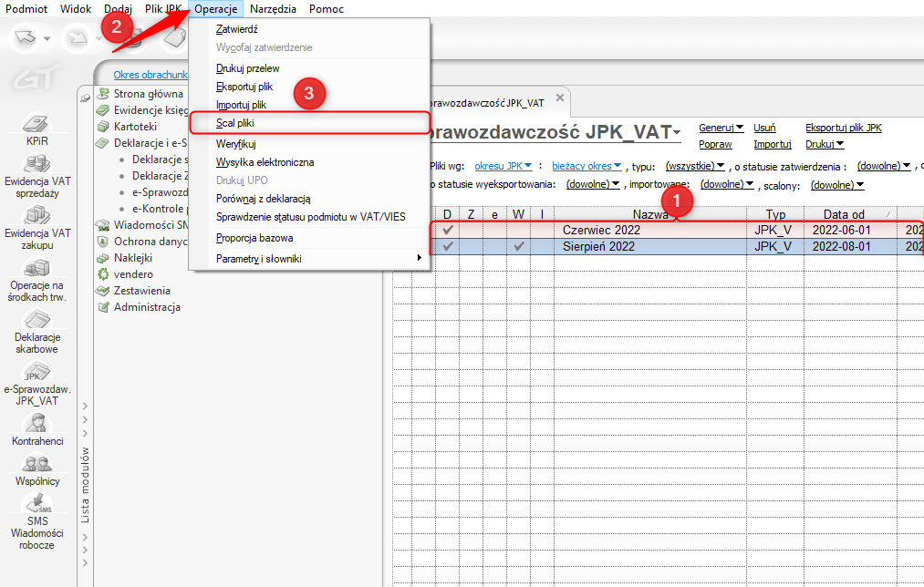The height and width of the screenshot is (587, 924).
Task: Sort by Nazwa column header
Action: (x=650, y=214)
